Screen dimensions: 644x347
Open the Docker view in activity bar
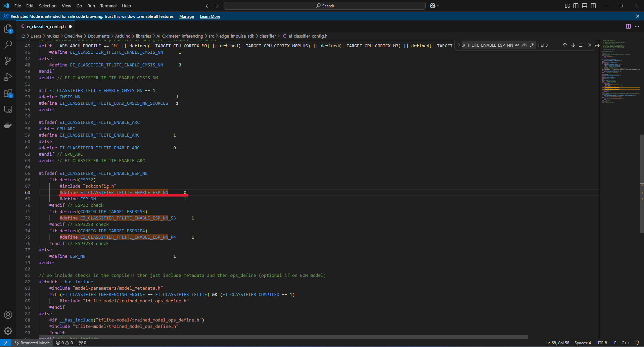coord(8,126)
